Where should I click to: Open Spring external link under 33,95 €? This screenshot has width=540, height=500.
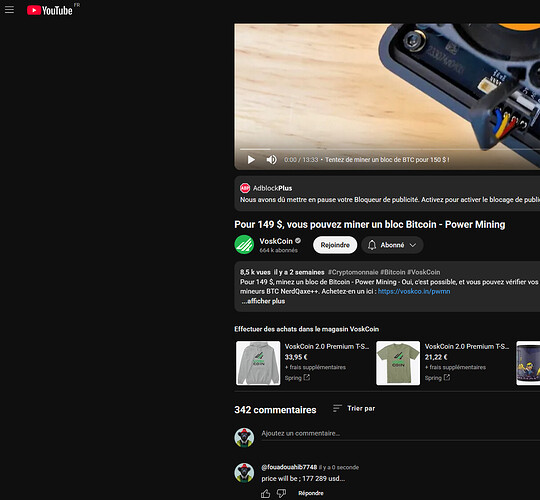click(x=297, y=378)
